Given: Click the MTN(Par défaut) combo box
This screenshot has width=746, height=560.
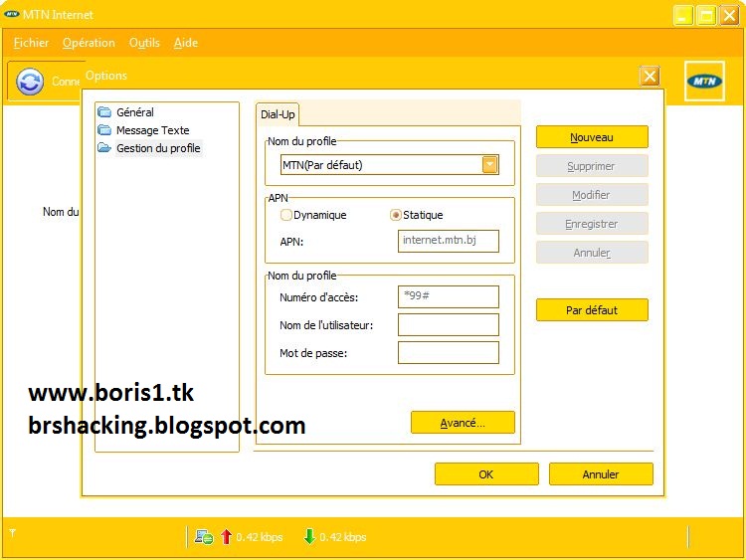Looking at the screenshot, I should click(390, 165).
